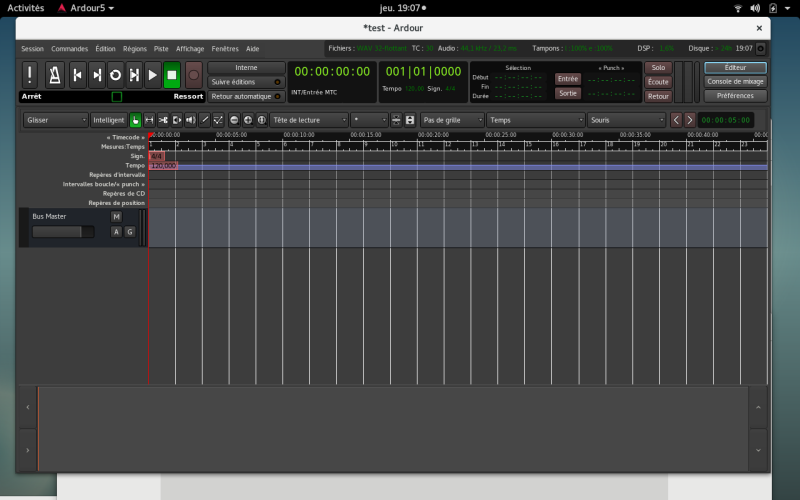
Task: Open the Souris edit point dropdown
Action: pos(627,120)
